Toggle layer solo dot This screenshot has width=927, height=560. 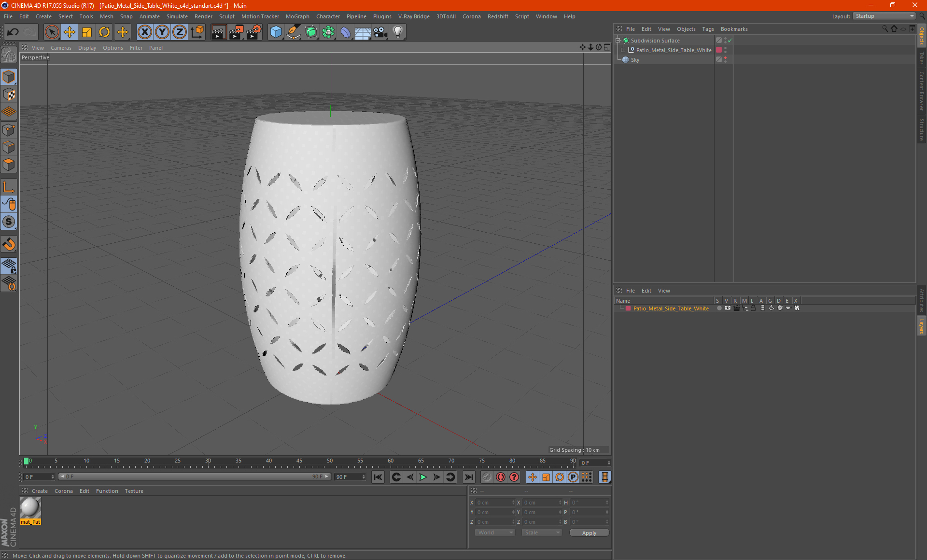click(x=719, y=308)
